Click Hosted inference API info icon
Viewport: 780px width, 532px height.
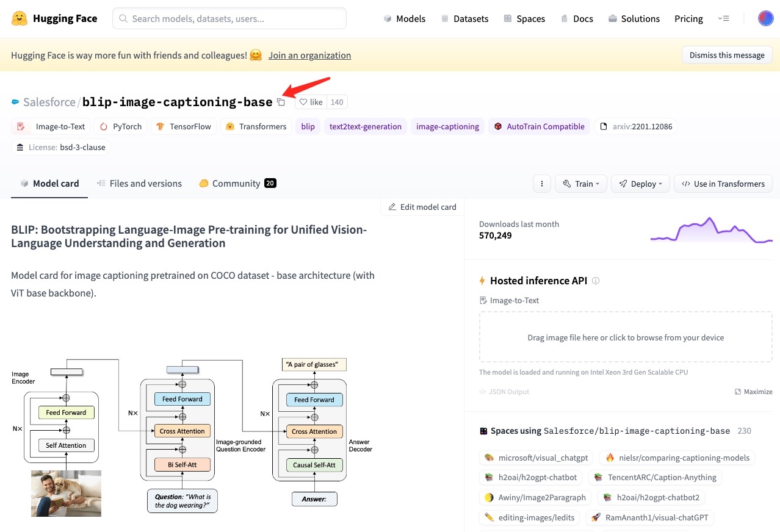tap(596, 281)
